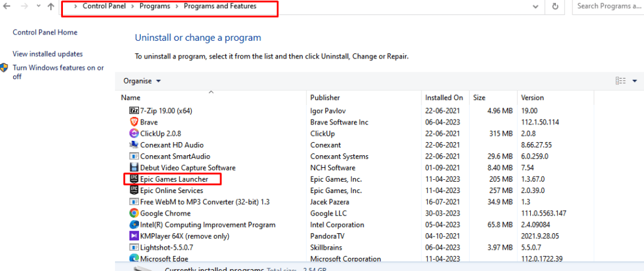This screenshot has height=271, width=644.
Task: Click the Jacek Pazera publisher cell
Action: click(x=331, y=202)
